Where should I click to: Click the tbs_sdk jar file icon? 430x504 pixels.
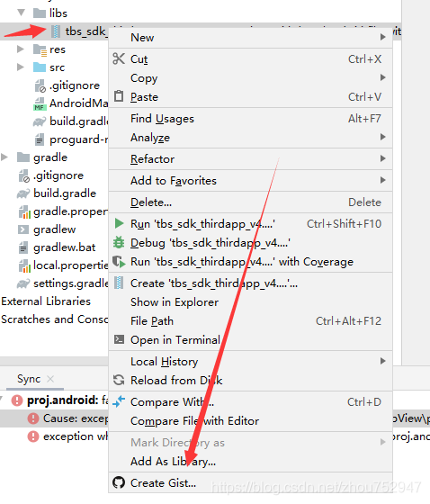point(56,31)
